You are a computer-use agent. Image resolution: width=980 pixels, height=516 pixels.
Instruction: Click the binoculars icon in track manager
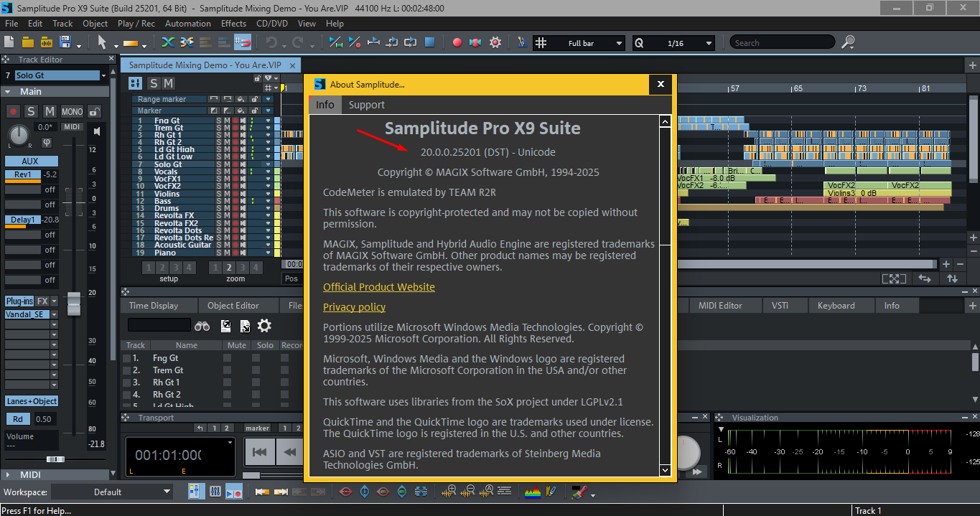pos(202,326)
